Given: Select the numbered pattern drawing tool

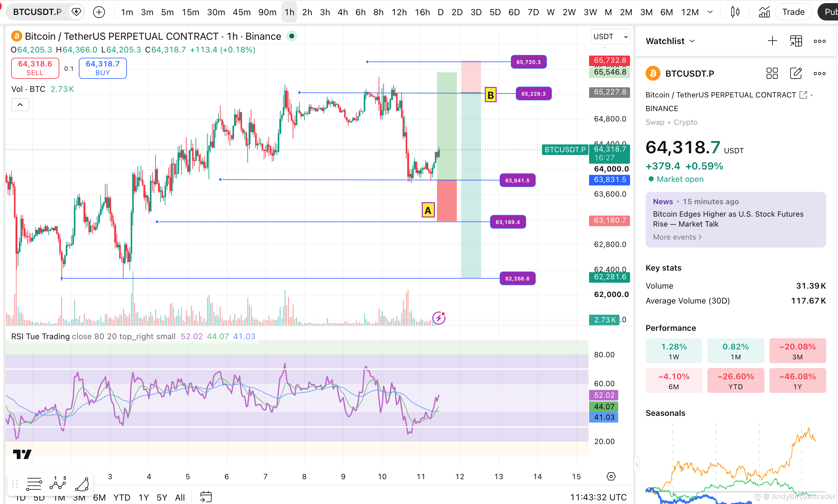Looking at the screenshot, I should 58,484.
